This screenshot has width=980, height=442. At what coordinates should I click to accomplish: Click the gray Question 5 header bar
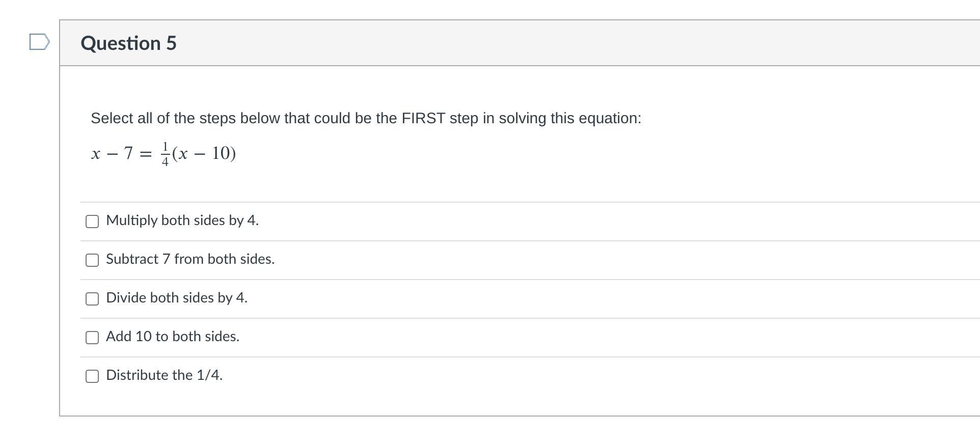click(560, 43)
